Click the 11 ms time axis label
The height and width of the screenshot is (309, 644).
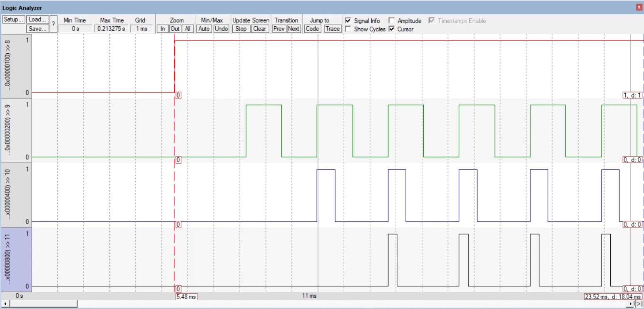(x=309, y=296)
